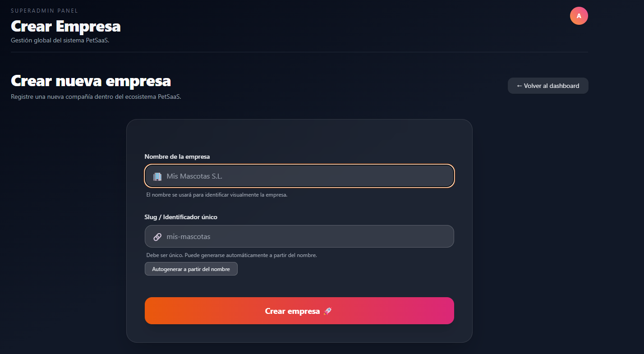The image size is (644, 354).
Task: Click into the mis-mascotas slug input
Action: 307,237
